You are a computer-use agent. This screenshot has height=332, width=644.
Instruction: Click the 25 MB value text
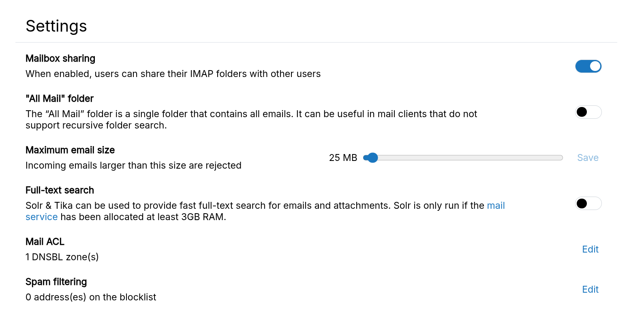coord(343,158)
